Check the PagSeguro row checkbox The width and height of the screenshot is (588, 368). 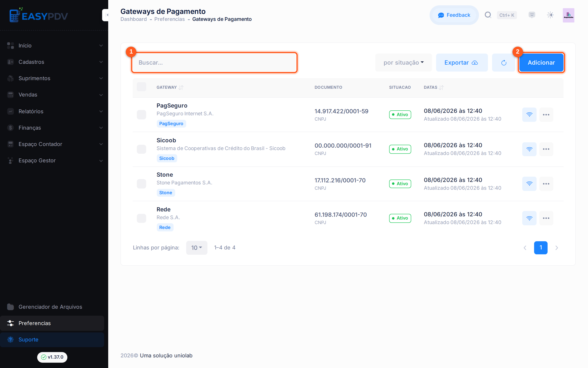tap(141, 115)
